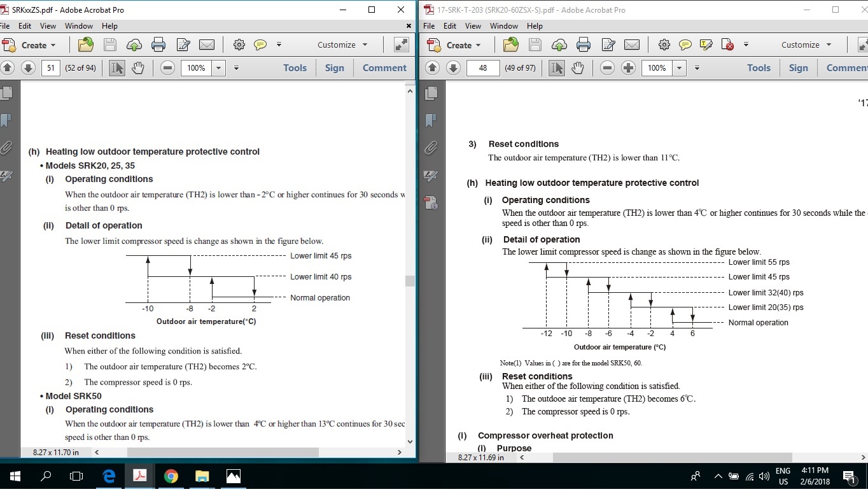Show page thumbnails in 17-SRK-T-203 window
This screenshot has width=868, height=494.
pos(431,93)
